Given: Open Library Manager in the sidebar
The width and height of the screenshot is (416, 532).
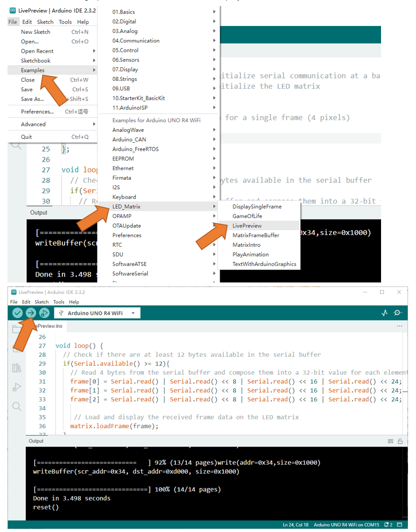Looking at the screenshot, I should tap(16, 368).
